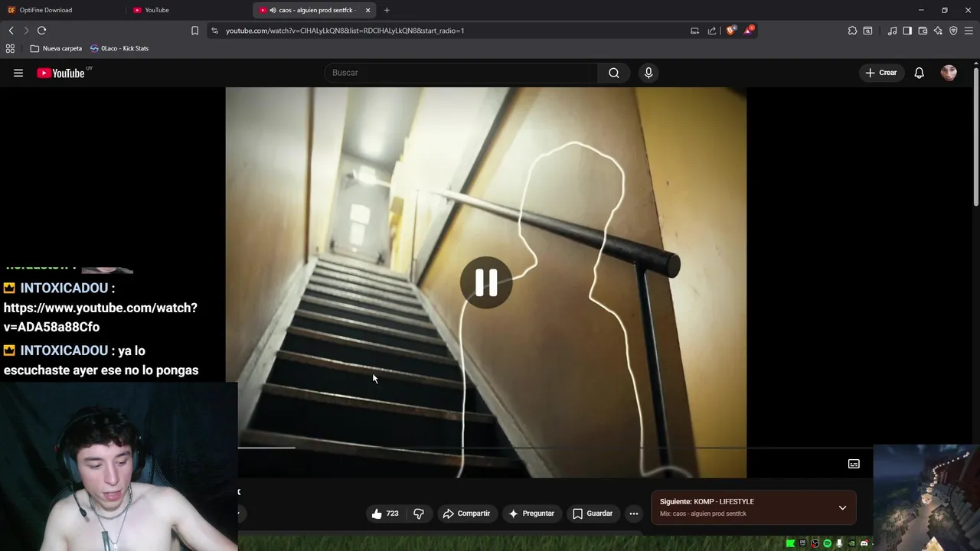980x551 pixels.
Task: Focus the Buscar search field
Action: tap(462, 73)
